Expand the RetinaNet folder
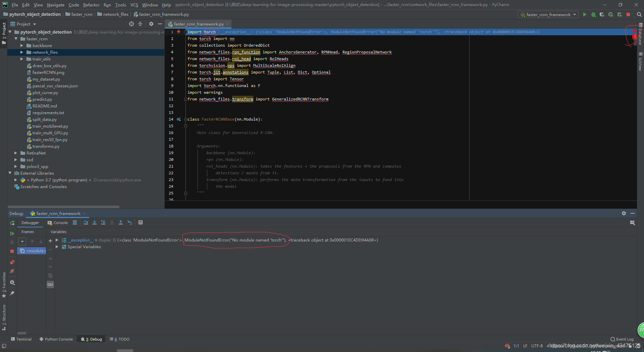The height and width of the screenshot is (352, 644). coord(16,153)
